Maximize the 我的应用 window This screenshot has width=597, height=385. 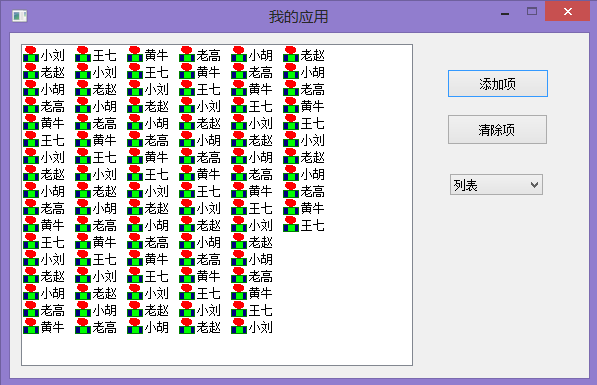[532, 11]
